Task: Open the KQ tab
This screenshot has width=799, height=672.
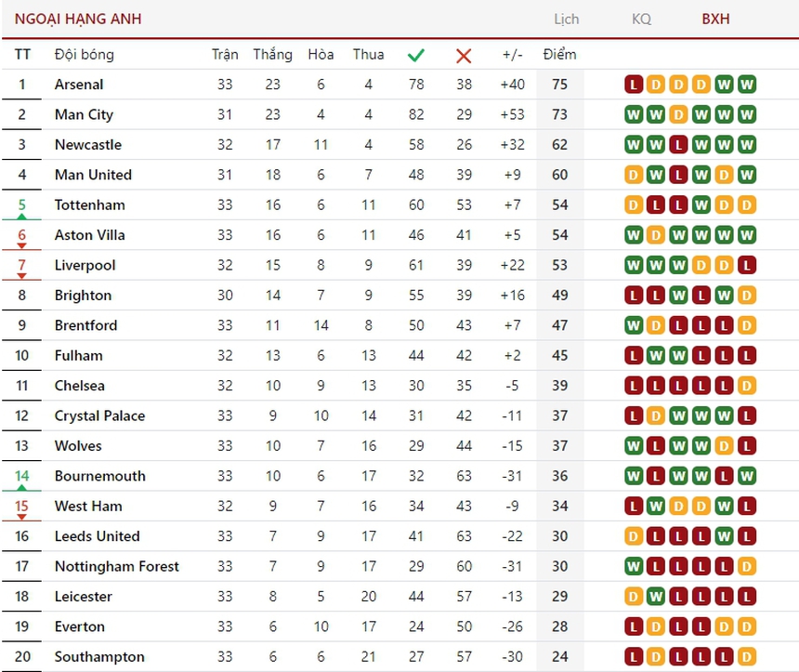Action: pyautogui.click(x=642, y=19)
